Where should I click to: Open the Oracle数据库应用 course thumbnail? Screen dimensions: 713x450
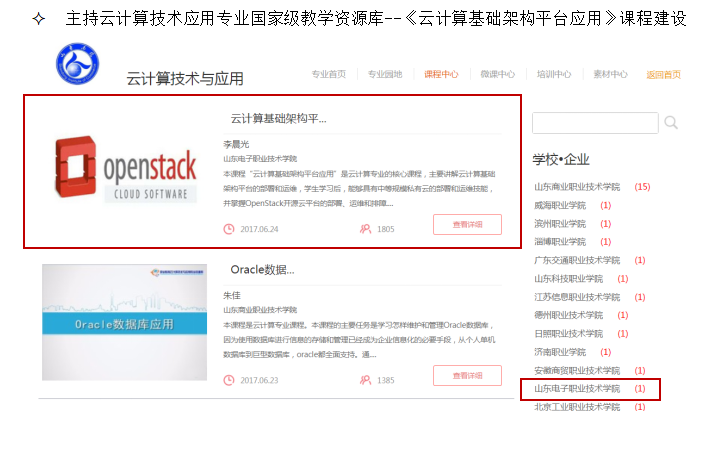point(124,322)
